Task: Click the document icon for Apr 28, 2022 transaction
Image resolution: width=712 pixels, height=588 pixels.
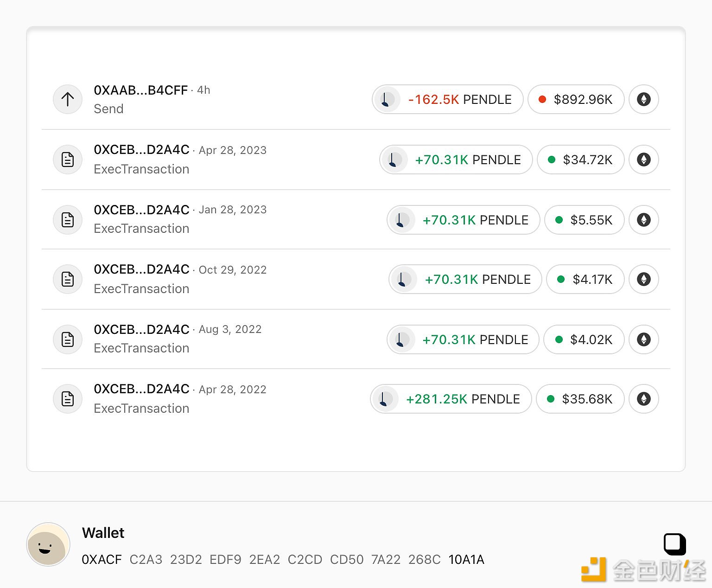Action: (x=68, y=399)
